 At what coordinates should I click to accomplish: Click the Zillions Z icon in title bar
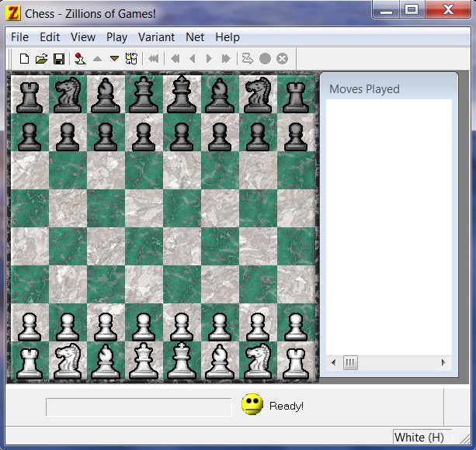pyautogui.click(x=13, y=14)
